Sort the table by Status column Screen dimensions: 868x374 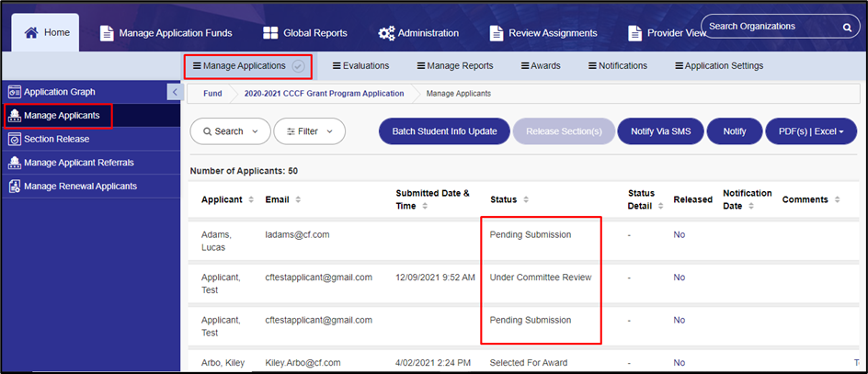point(508,199)
